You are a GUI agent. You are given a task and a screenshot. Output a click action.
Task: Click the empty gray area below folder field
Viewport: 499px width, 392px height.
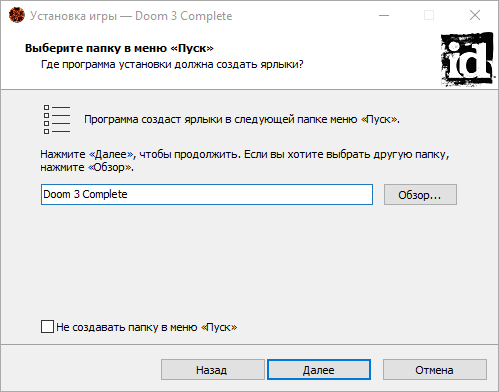[248, 260]
